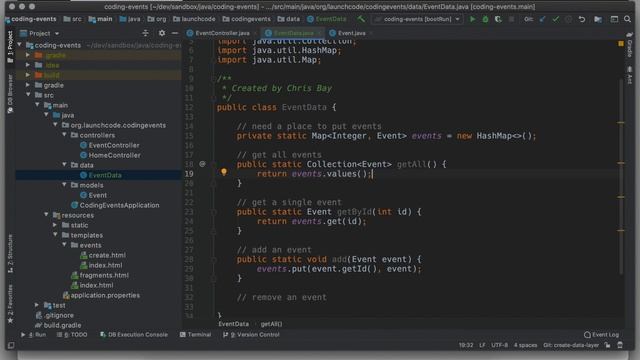Viewport: 640px width, 360px height.
Task: Expand the .gradle folder in project tree
Action: 28,55
